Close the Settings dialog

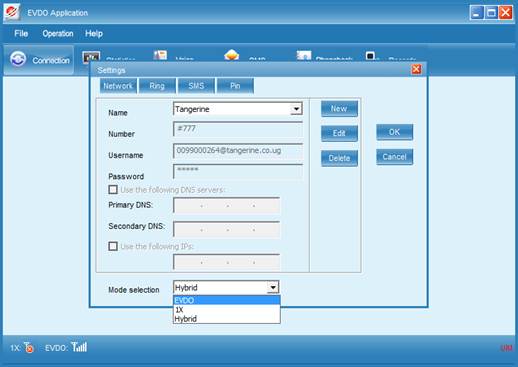click(x=416, y=69)
